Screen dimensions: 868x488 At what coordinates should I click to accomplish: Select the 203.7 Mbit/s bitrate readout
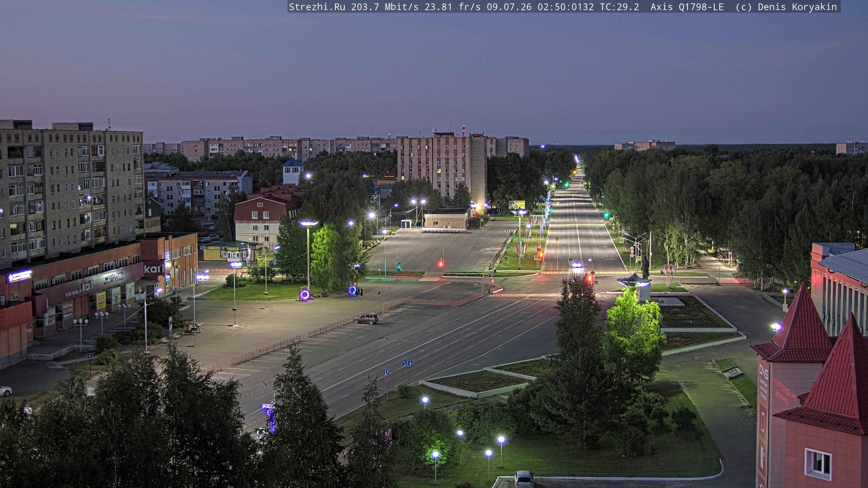(384, 7)
